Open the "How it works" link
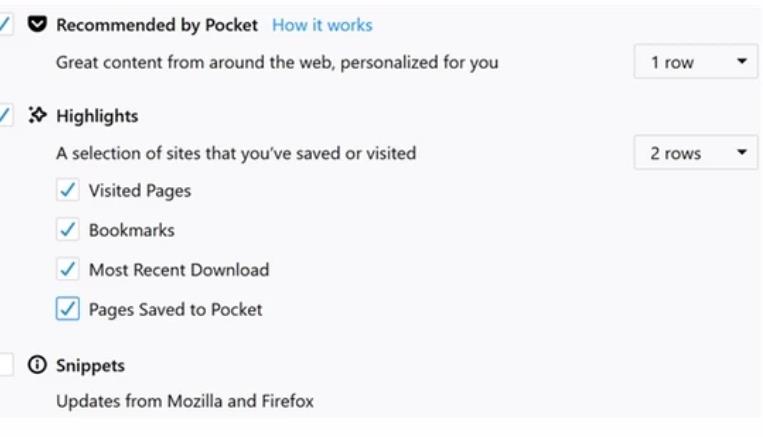Screen dimensions: 763x437 click(x=322, y=25)
